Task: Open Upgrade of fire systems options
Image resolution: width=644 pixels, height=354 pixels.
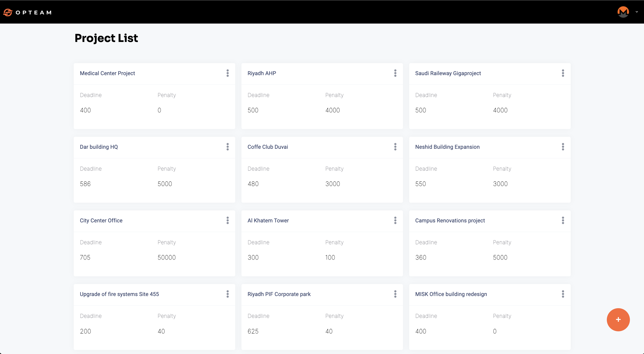Action: tap(228, 294)
